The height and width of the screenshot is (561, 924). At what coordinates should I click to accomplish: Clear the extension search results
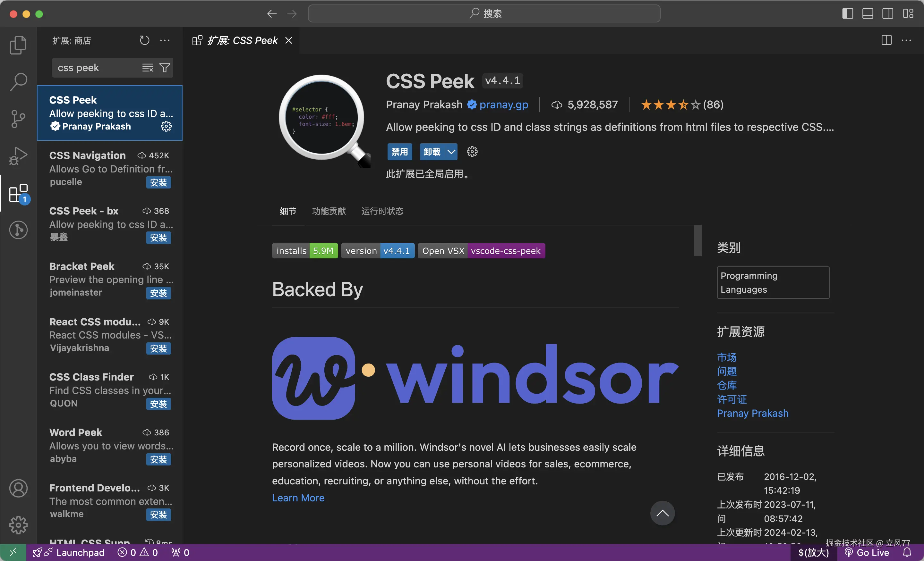tap(148, 67)
